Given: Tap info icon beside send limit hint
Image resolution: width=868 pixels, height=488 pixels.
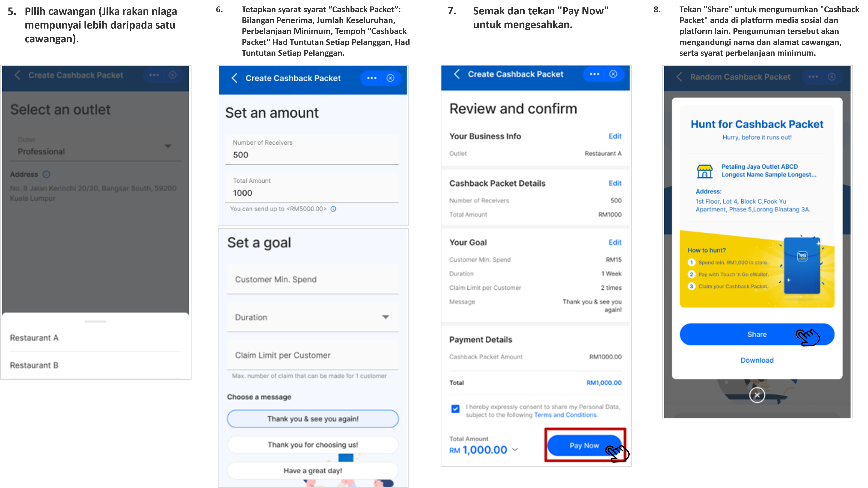Looking at the screenshot, I should (333, 209).
